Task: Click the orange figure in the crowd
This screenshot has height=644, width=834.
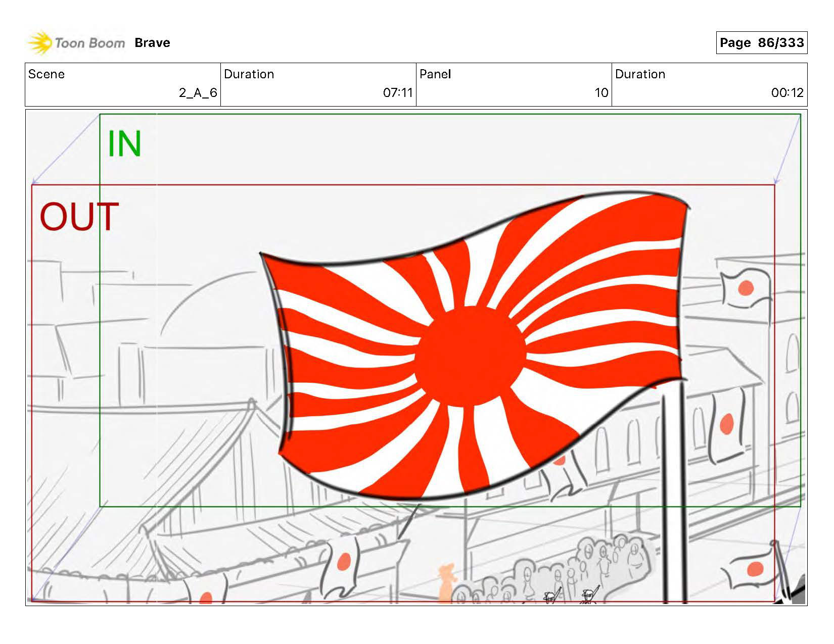Action: click(447, 583)
